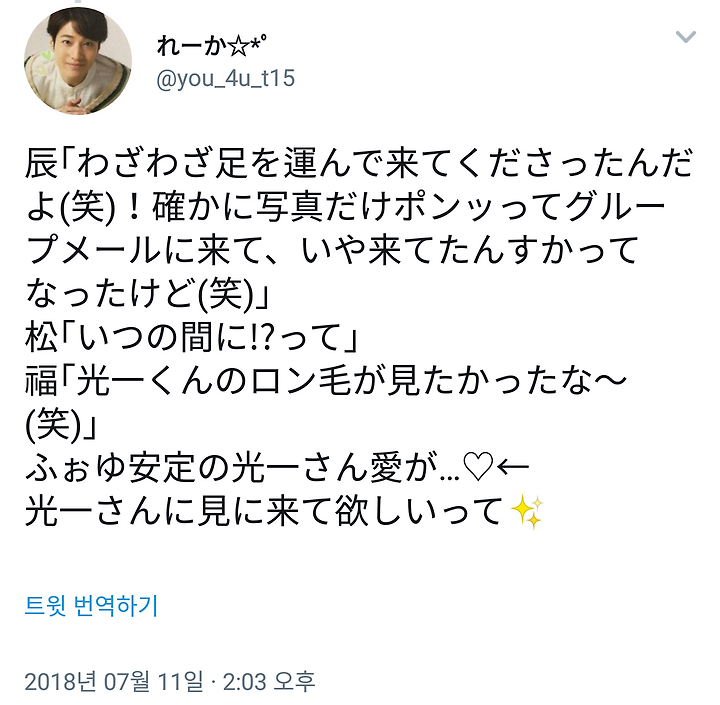
Task: Select the line ふぉゆ安定の光一さん愛が
Action: (243, 468)
